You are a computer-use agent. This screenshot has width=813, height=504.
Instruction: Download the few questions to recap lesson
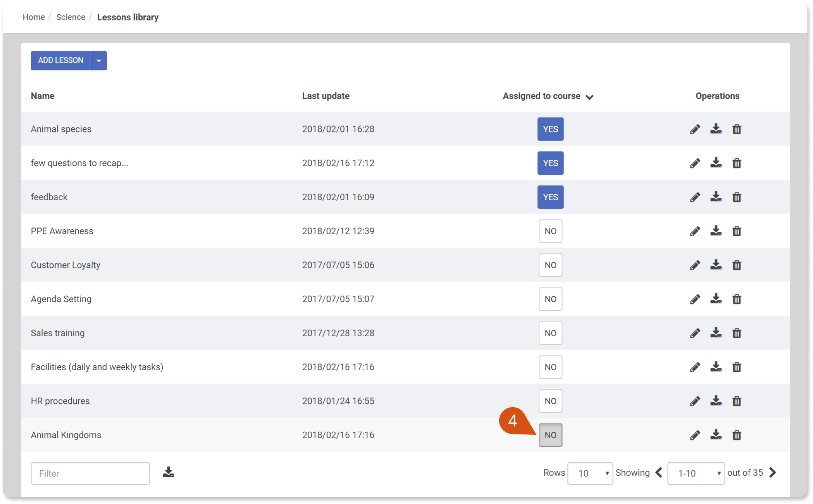tap(716, 163)
